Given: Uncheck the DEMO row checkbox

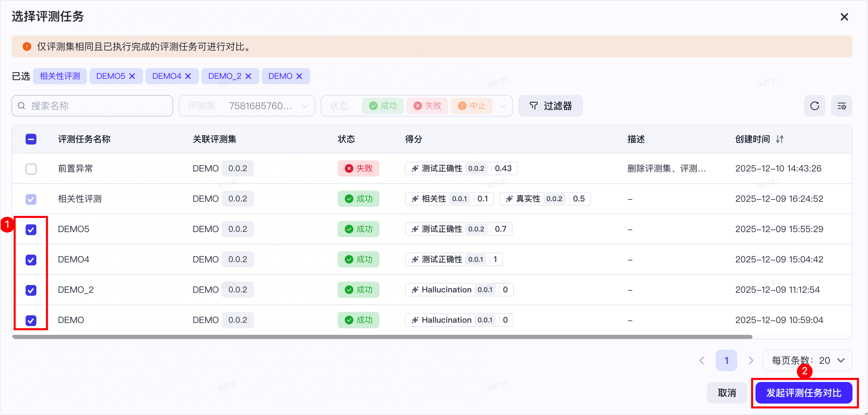Looking at the screenshot, I should tap(31, 320).
